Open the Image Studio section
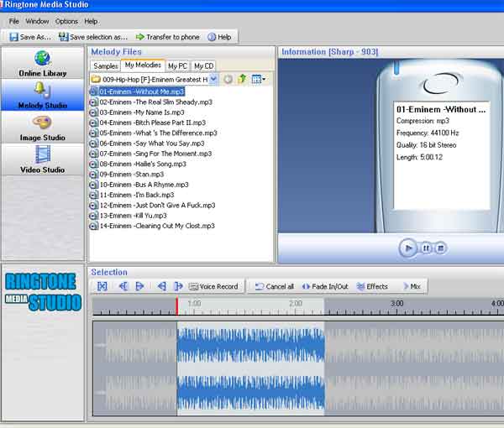The image size is (504, 428). click(x=43, y=128)
